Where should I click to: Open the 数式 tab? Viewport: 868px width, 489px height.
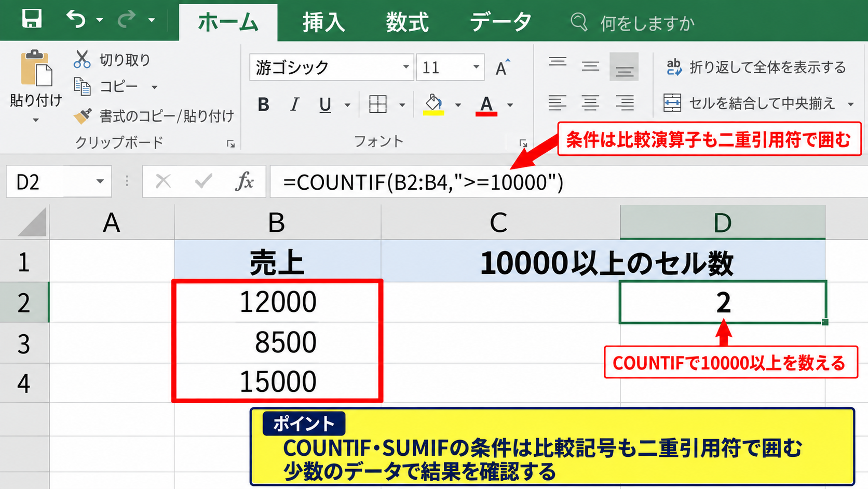click(408, 23)
